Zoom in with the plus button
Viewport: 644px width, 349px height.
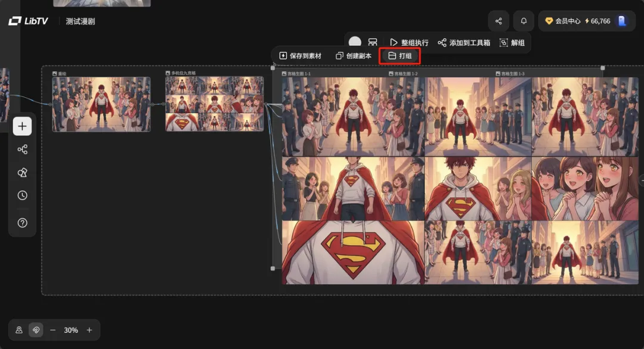(89, 330)
